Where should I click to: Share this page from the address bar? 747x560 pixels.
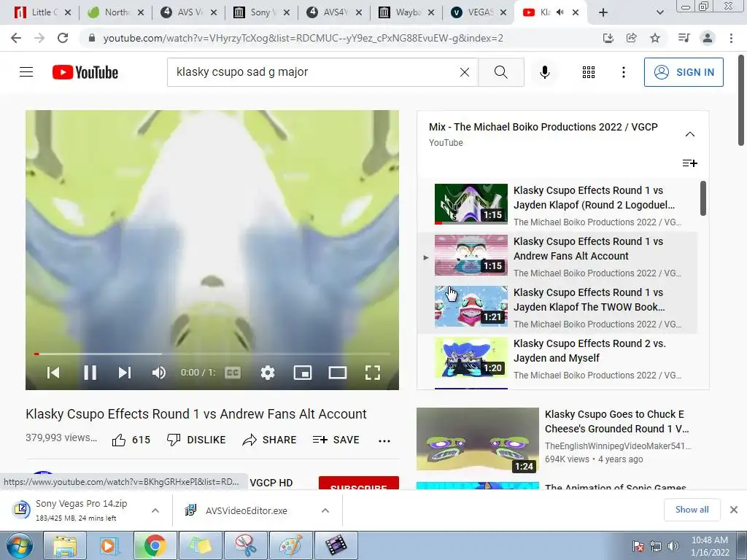[x=631, y=38]
